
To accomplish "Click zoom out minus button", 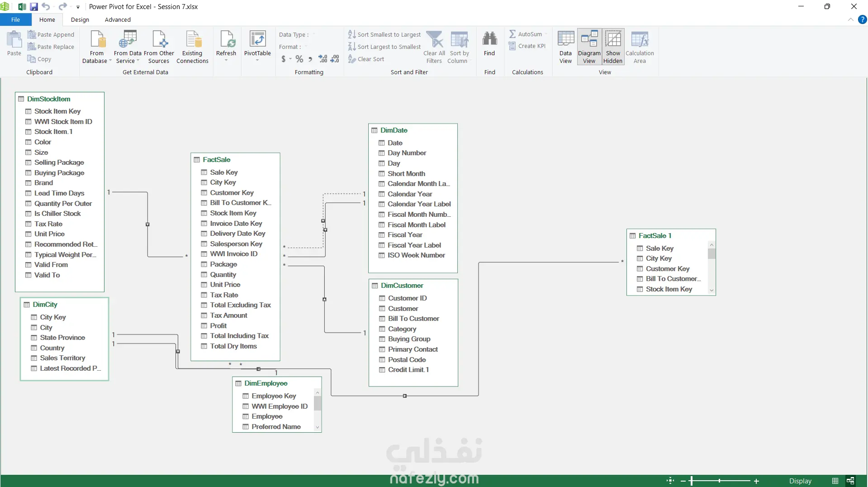I will (683, 481).
